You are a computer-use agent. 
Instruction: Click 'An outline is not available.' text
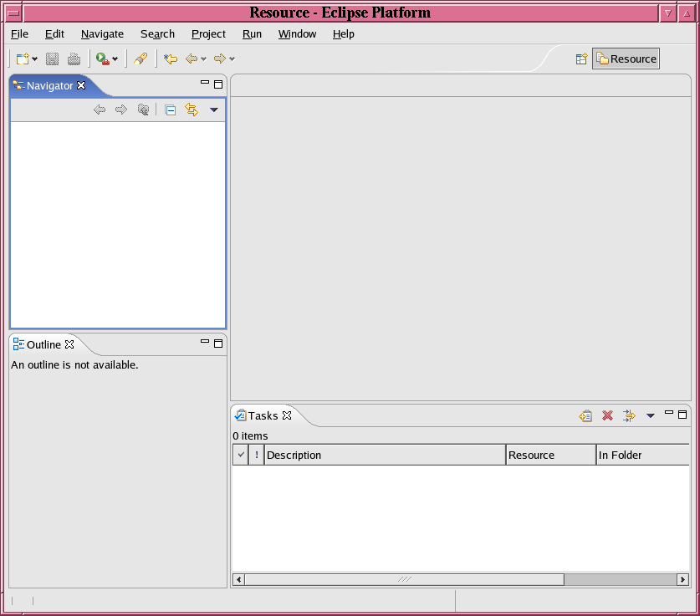(x=74, y=365)
